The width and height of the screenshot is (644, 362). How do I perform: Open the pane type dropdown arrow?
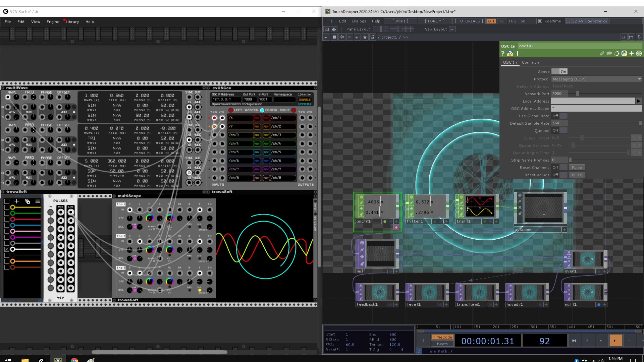tap(326, 37)
